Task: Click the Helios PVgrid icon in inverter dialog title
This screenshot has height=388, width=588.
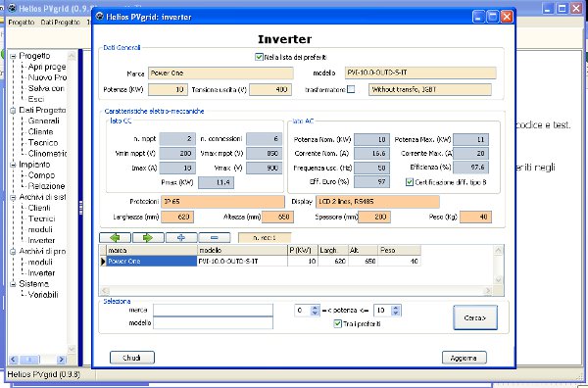Action: (x=99, y=17)
